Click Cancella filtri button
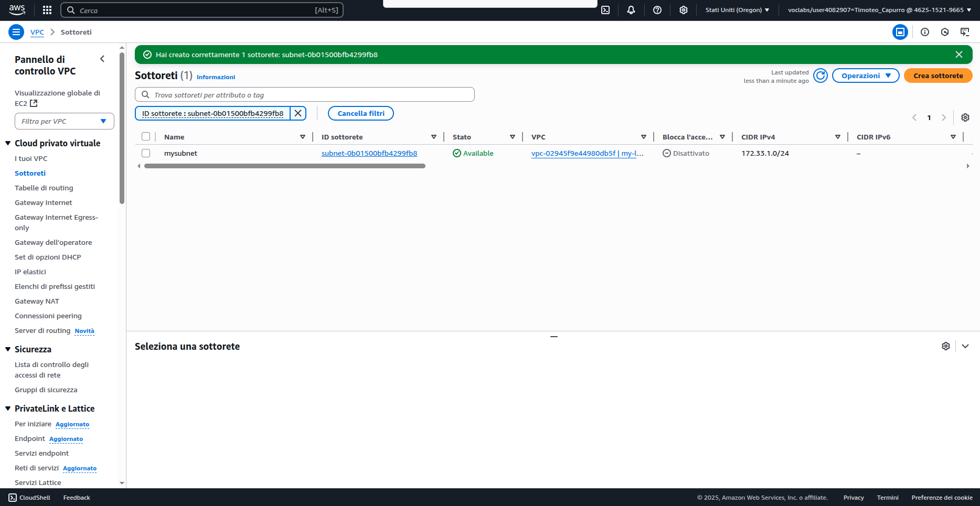The height and width of the screenshot is (506, 980). [361, 113]
